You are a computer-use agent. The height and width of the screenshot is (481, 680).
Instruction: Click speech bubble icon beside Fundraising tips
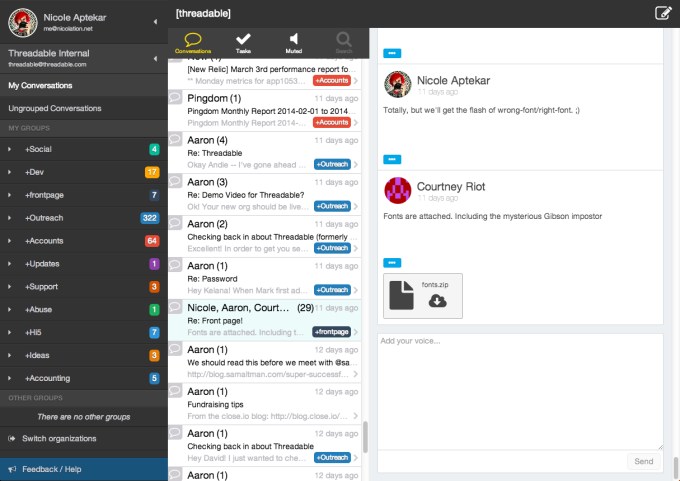(x=175, y=391)
